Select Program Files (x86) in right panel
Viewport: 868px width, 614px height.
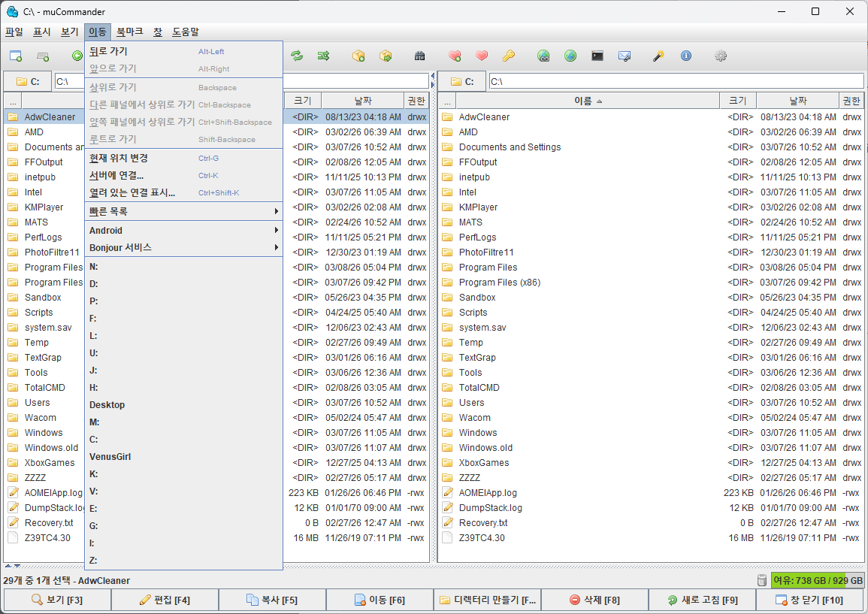[651, 283]
